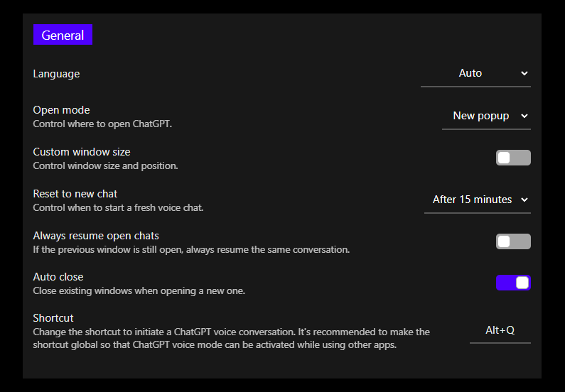Click the Custom window size label
565x392 pixels.
[82, 152]
